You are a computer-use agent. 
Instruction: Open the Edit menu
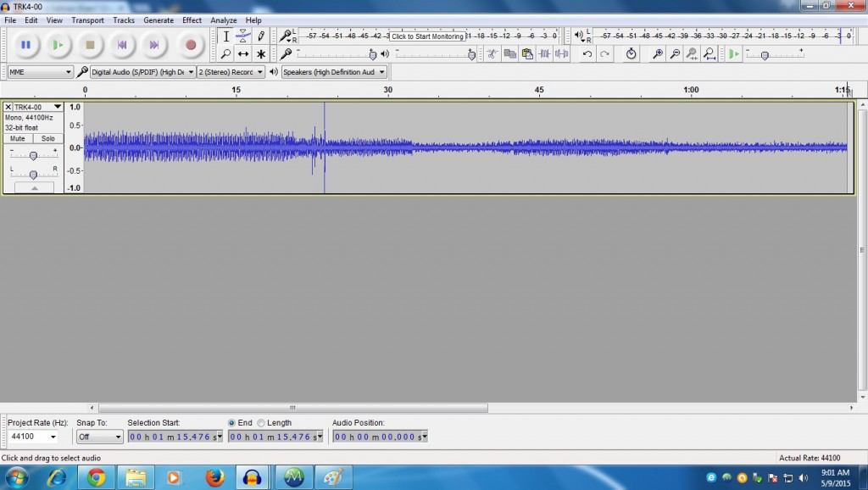(31, 20)
